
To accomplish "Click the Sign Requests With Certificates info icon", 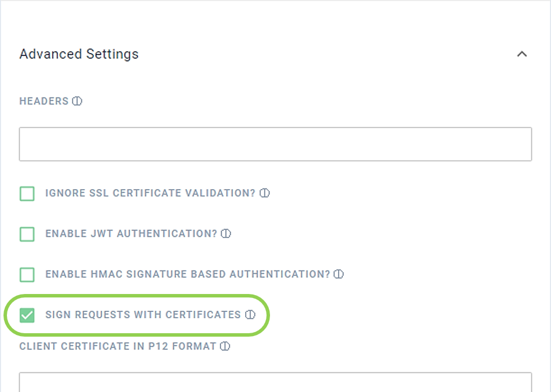I will 249,315.
